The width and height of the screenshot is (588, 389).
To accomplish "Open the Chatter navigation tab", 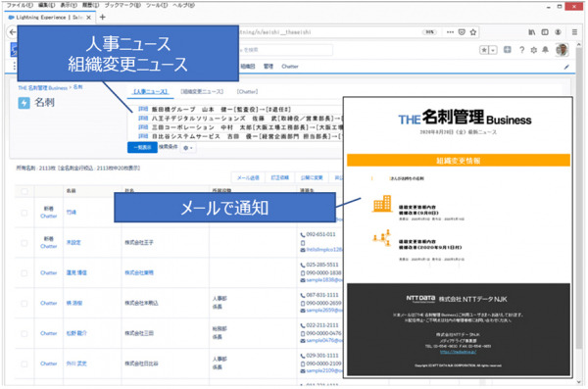I will coord(290,67).
